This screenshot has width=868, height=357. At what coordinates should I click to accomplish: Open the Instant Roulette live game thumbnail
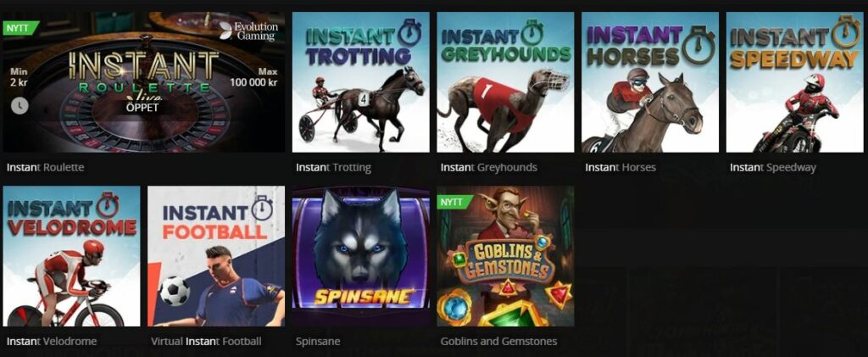[x=144, y=82]
